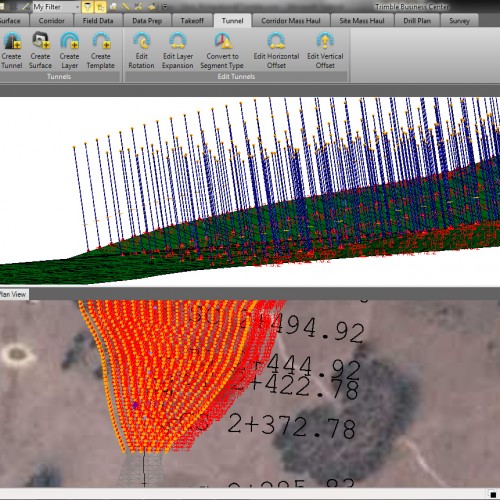Select Edit Vertical Offset tool

pyautogui.click(x=325, y=50)
